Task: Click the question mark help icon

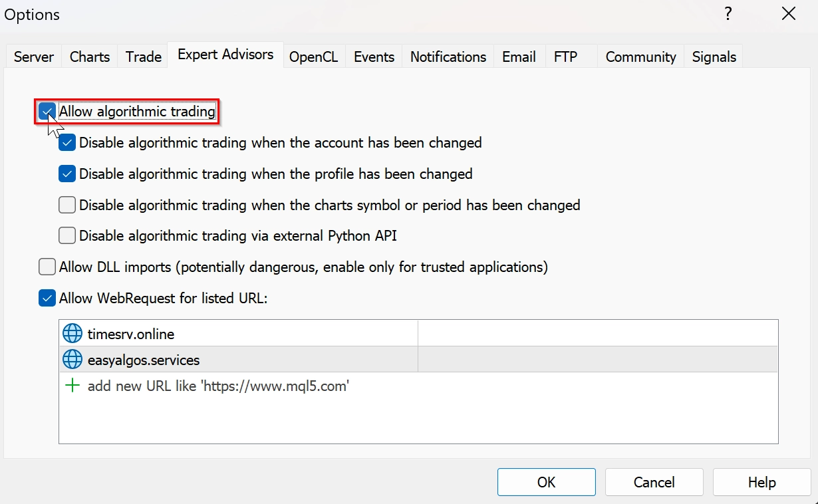Action: coord(728,14)
